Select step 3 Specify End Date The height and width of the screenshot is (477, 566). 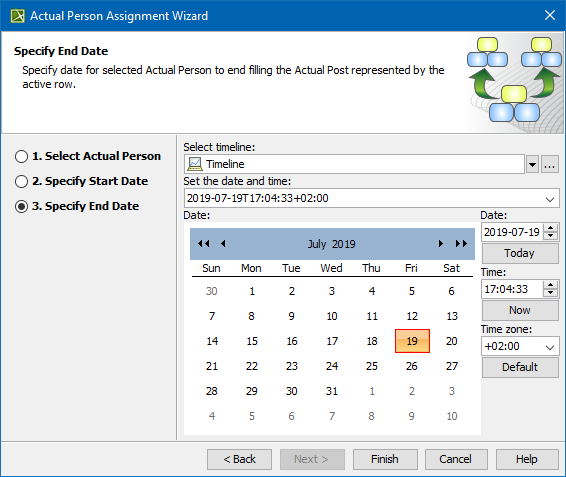pyautogui.click(x=77, y=206)
